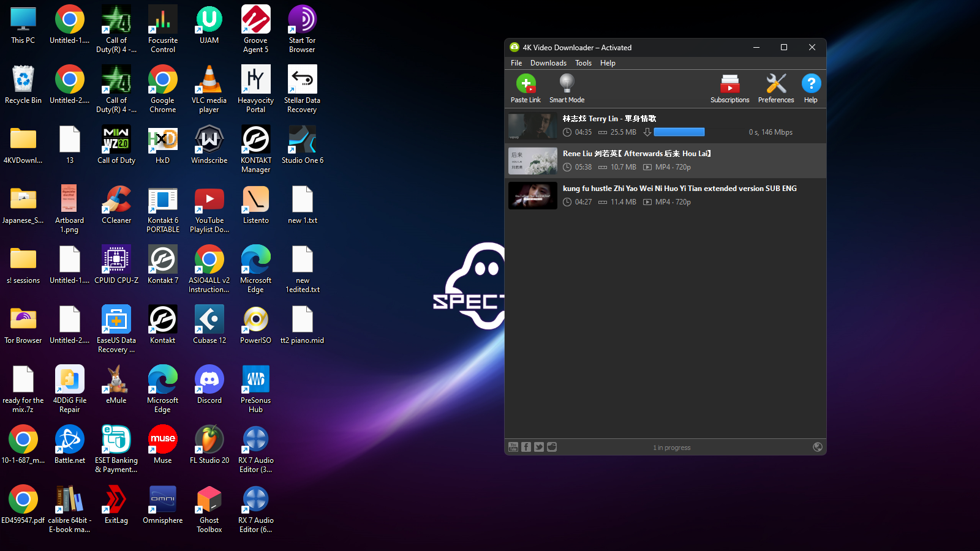Screen dimensions: 980x551
Task: Launch Focusrite Control
Action: pyautogui.click(x=163, y=29)
